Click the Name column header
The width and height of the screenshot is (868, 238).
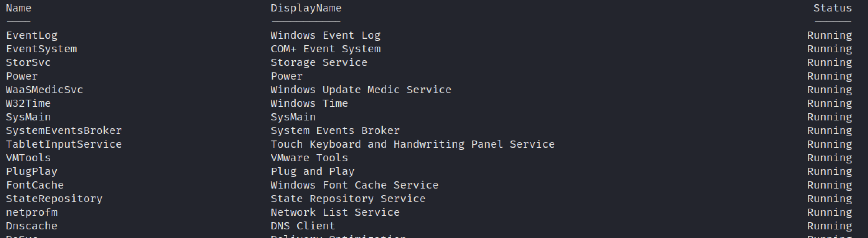(19, 8)
